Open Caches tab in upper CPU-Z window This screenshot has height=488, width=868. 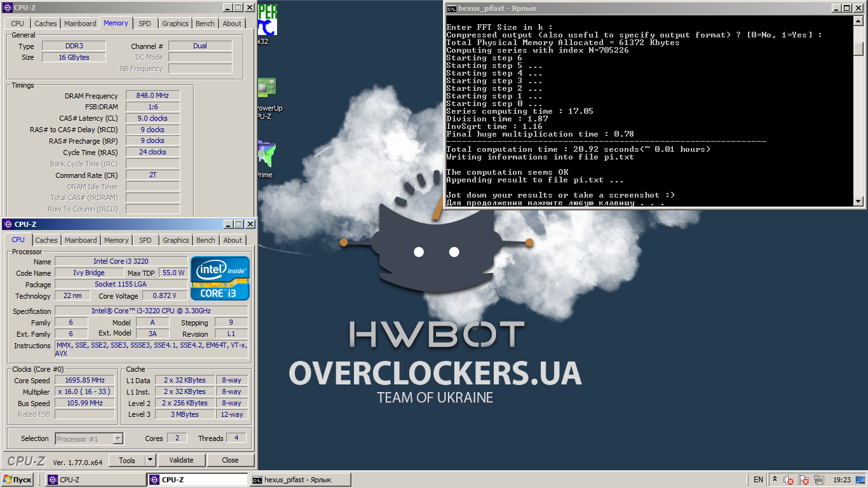(x=46, y=24)
